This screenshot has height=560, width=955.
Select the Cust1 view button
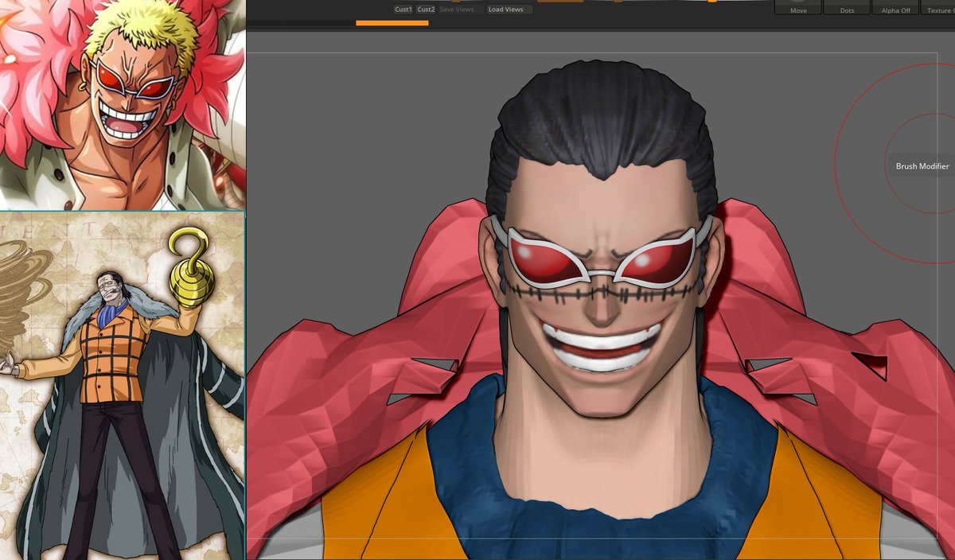[x=403, y=10]
